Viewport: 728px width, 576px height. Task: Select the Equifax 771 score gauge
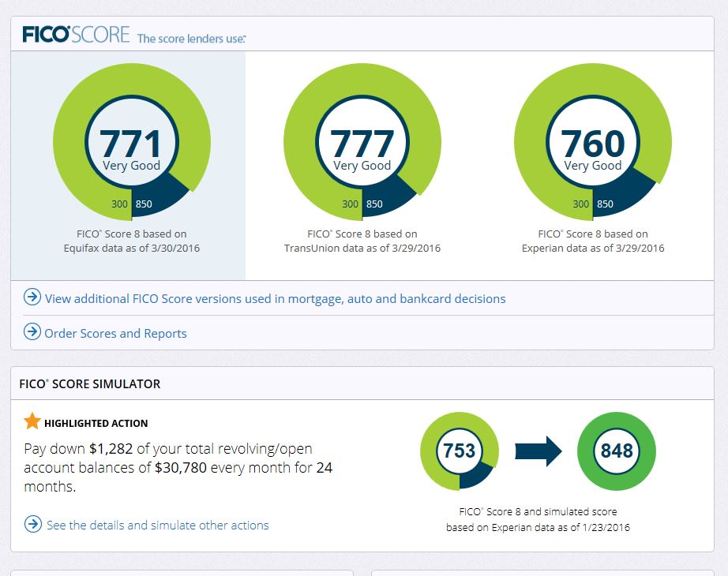click(x=131, y=142)
